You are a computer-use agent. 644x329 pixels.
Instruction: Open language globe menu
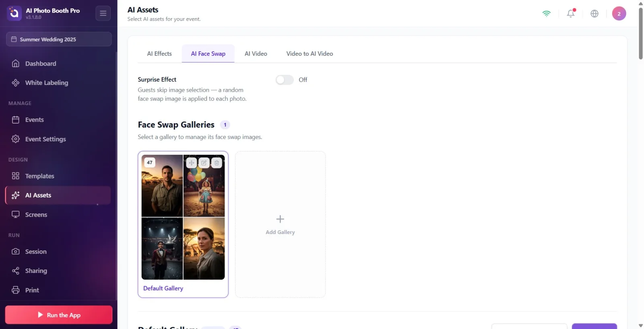(x=594, y=13)
